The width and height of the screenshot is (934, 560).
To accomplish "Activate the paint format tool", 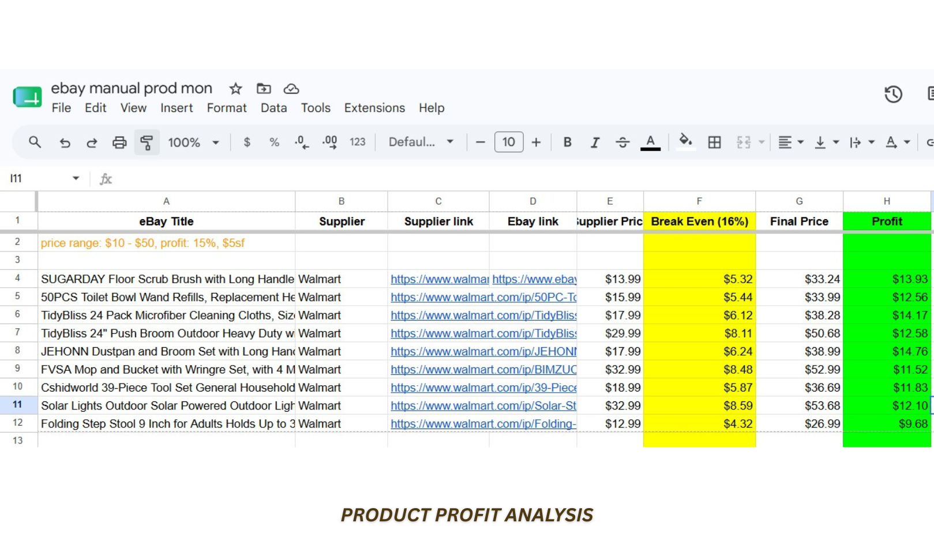I will click(147, 142).
